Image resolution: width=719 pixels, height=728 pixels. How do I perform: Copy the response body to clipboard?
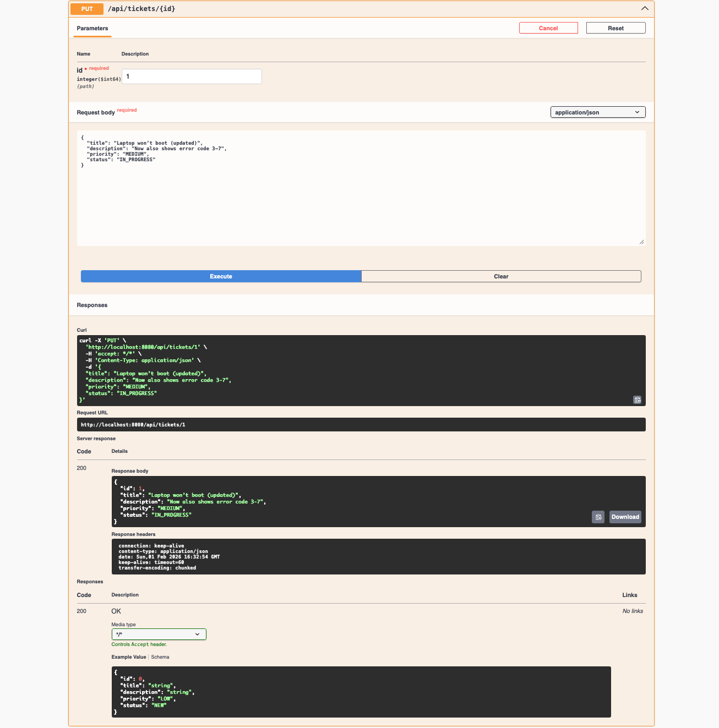coord(598,517)
